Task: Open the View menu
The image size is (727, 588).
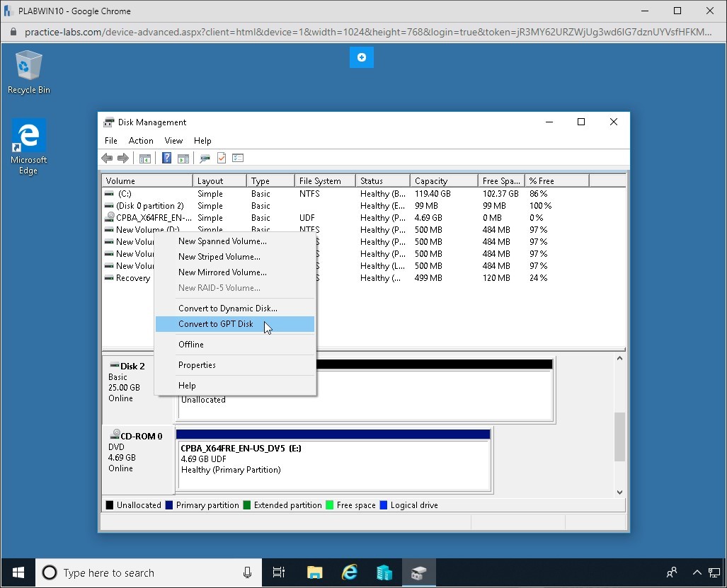Action: tap(174, 141)
